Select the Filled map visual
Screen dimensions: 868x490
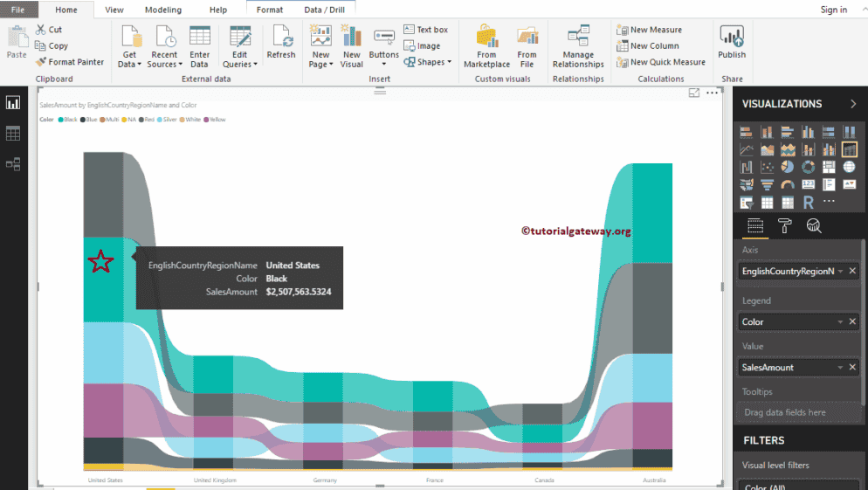point(747,184)
